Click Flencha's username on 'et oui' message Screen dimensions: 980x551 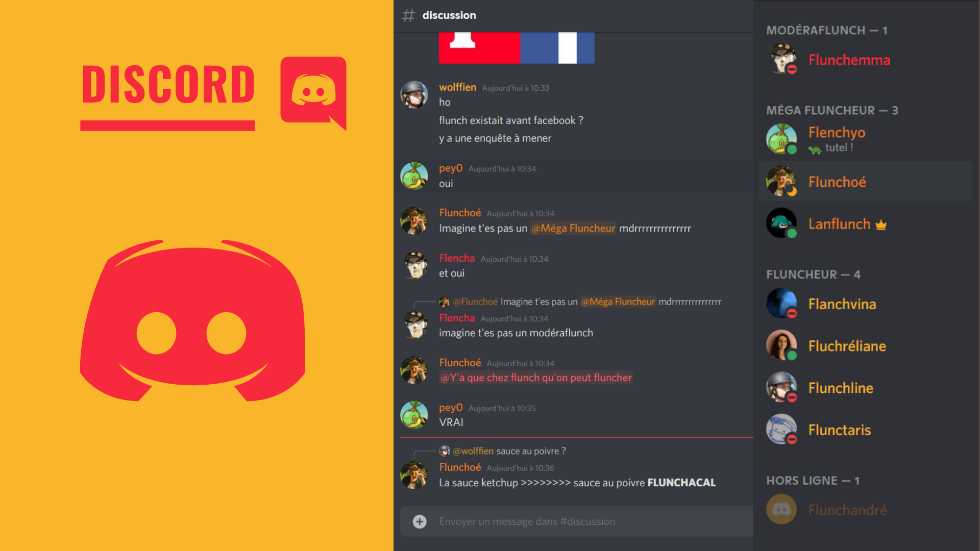pyautogui.click(x=457, y=258)
